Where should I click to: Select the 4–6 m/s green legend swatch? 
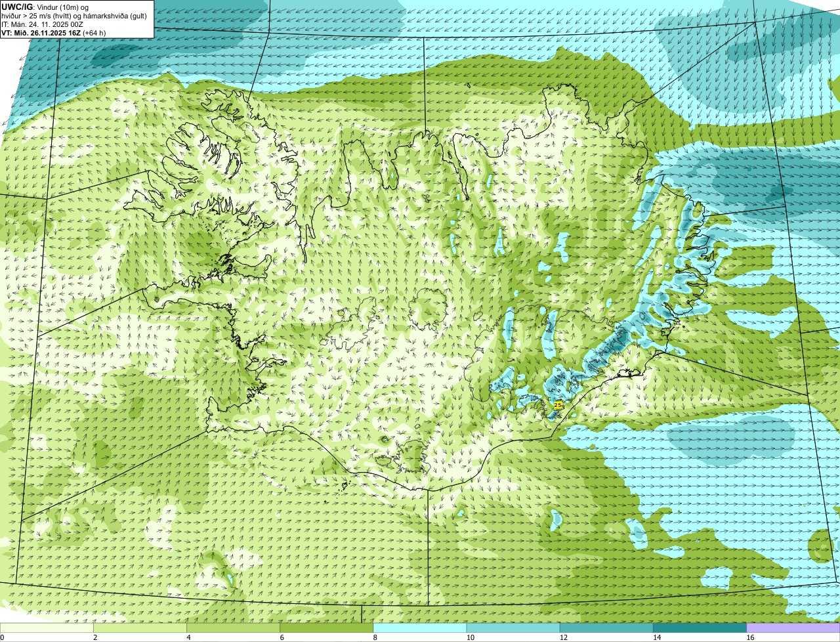click(x=234, y=628)
